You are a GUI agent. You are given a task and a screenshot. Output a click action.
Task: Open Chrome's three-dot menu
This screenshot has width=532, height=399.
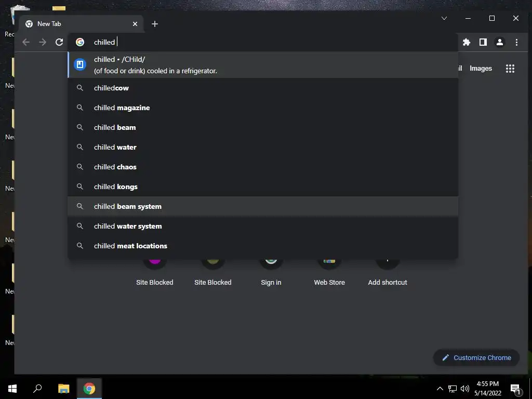[x=516, y=42]
